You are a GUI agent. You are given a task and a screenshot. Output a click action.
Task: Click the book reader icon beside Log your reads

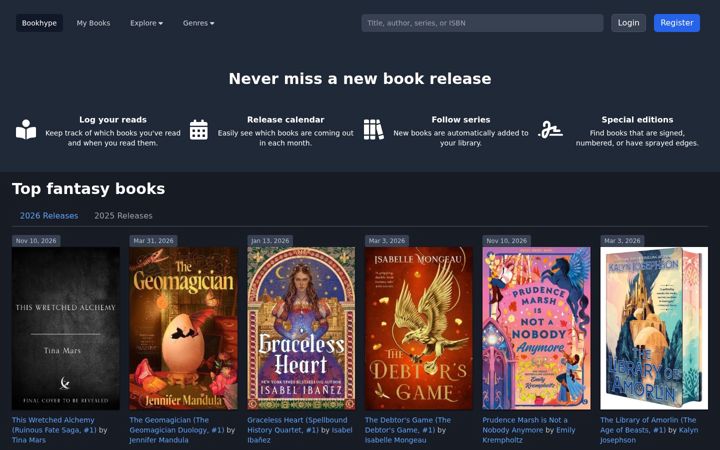tap(26, 129)
